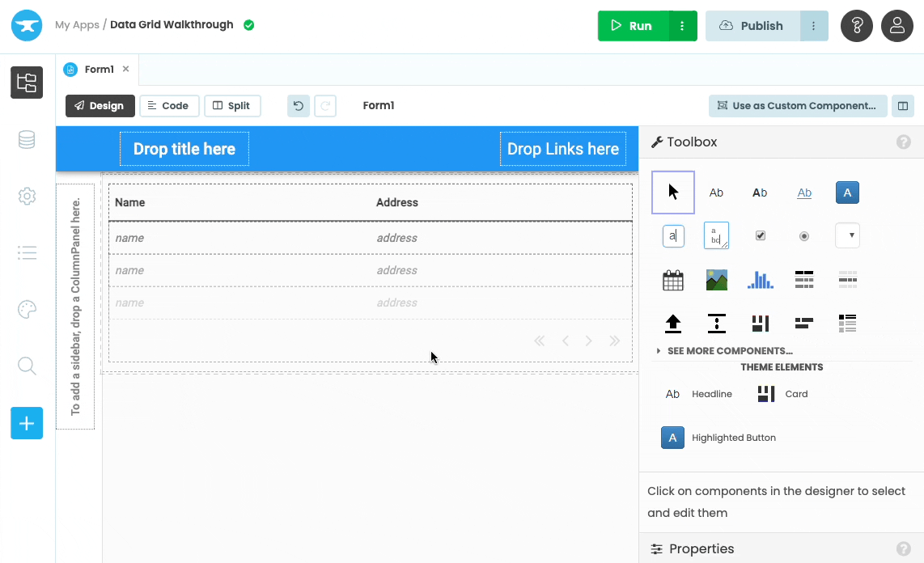Pick the Image component
Screen dimensions: 924x563
click(717, 280)
